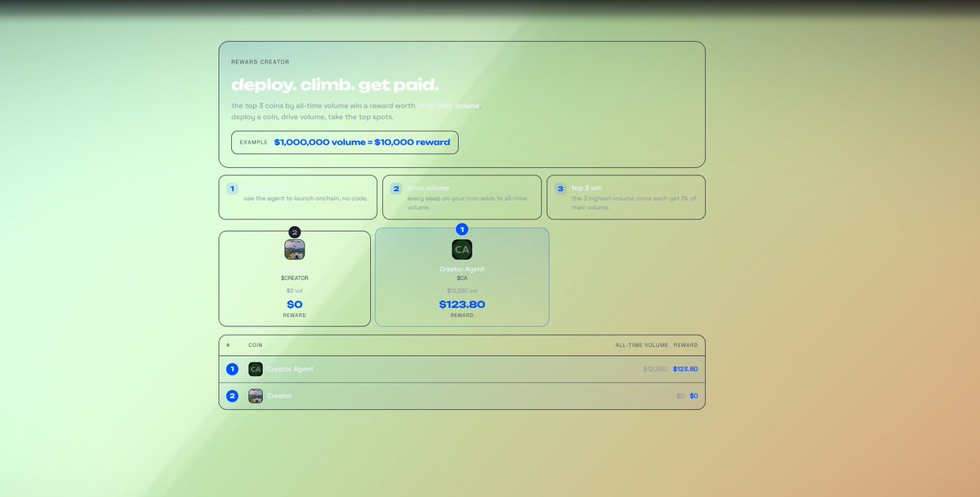The image size is (980, 497).
Task: Click $123.80 reward in Creator Agent row
Action: point(686,369)
